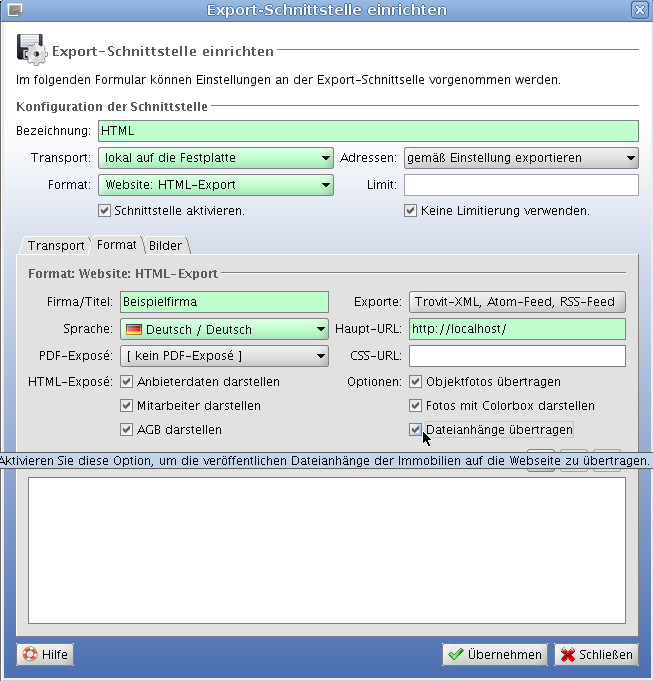Switch to the Bilder tab
This screenshot has height=681, width=653.
pos(166,246)
